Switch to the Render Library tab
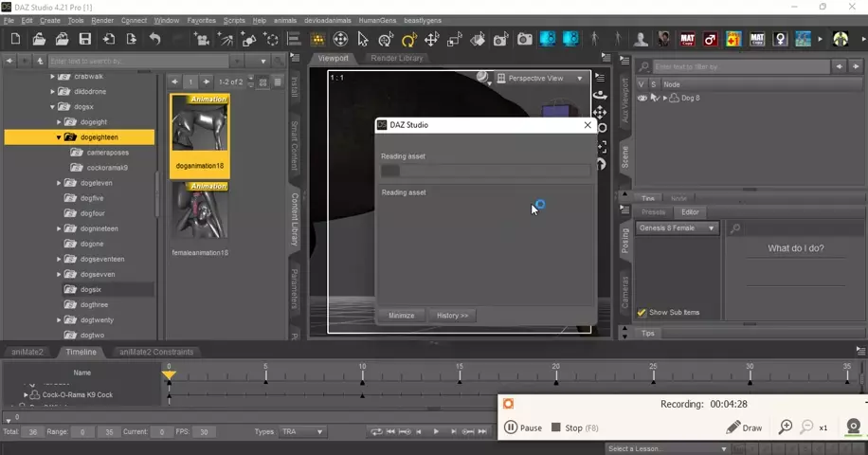This screenshot has height=455, width=868. point(397,58)
